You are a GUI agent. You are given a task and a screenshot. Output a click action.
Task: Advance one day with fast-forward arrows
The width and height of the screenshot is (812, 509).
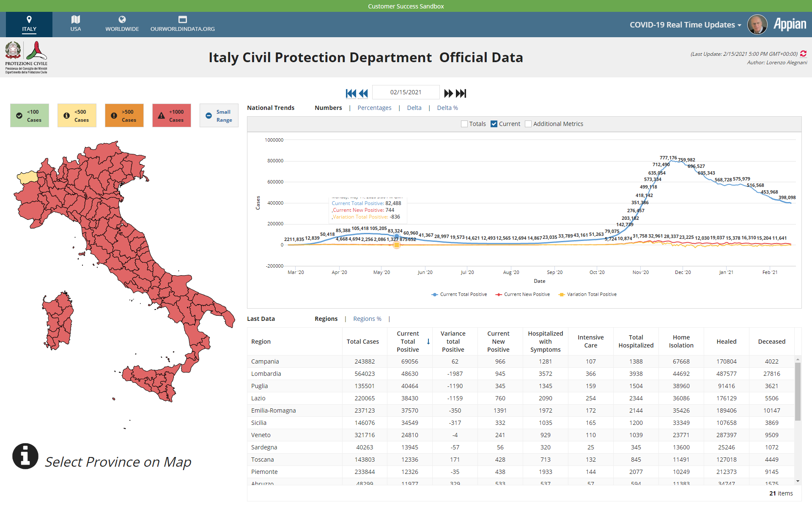[448, 93]
